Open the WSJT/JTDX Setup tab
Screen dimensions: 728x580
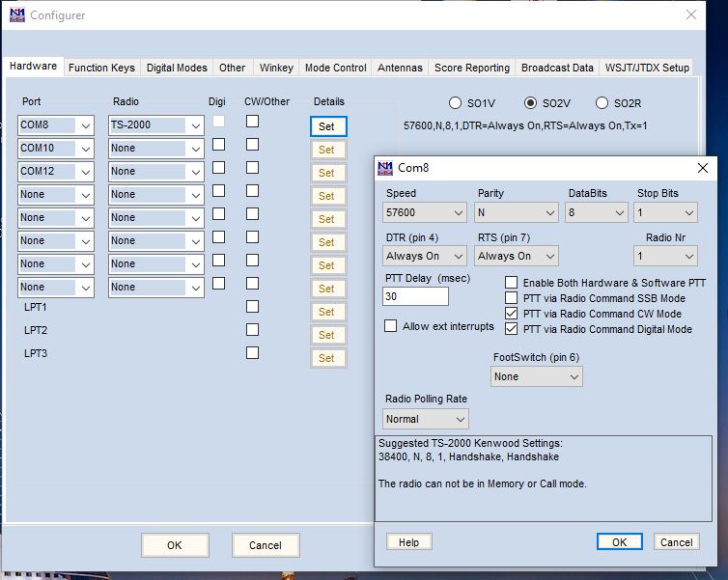[x=647, y=68]
